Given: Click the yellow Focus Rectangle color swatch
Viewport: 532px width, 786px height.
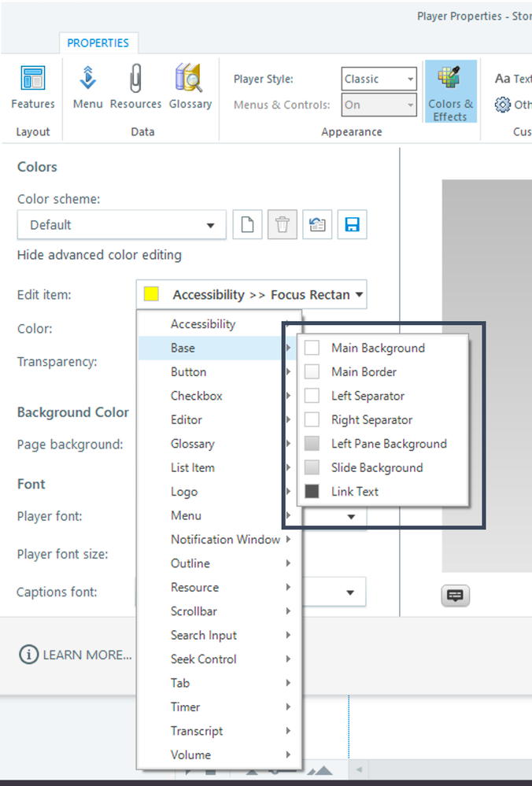Looking at the screenshot, I should click(x=151, y=293).
